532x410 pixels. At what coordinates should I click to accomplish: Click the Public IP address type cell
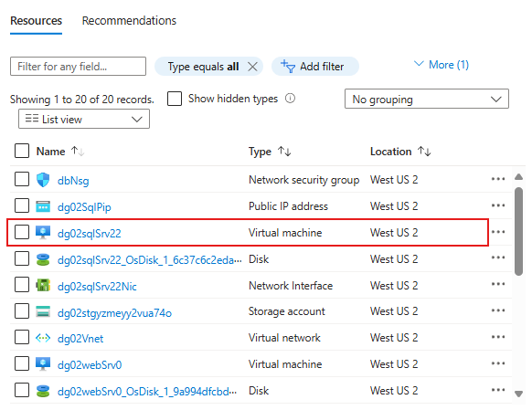coord(288,206)
